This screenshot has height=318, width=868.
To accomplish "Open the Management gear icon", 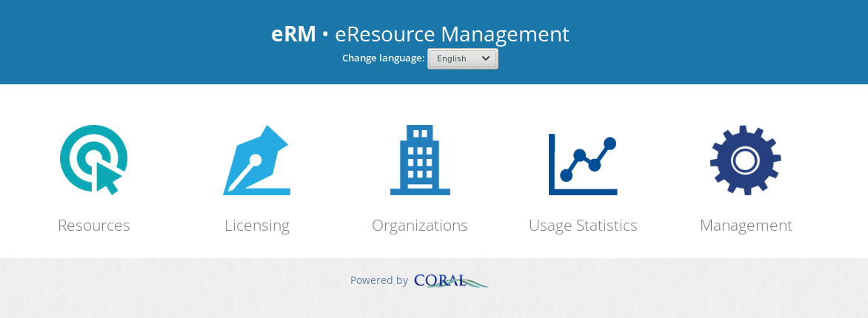I will [x=746, y=160].
